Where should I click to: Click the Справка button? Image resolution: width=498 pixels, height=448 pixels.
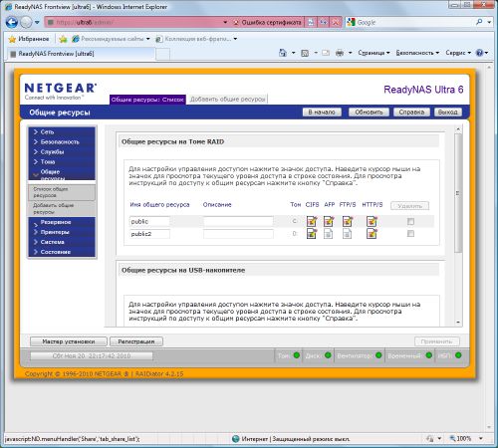411,112
